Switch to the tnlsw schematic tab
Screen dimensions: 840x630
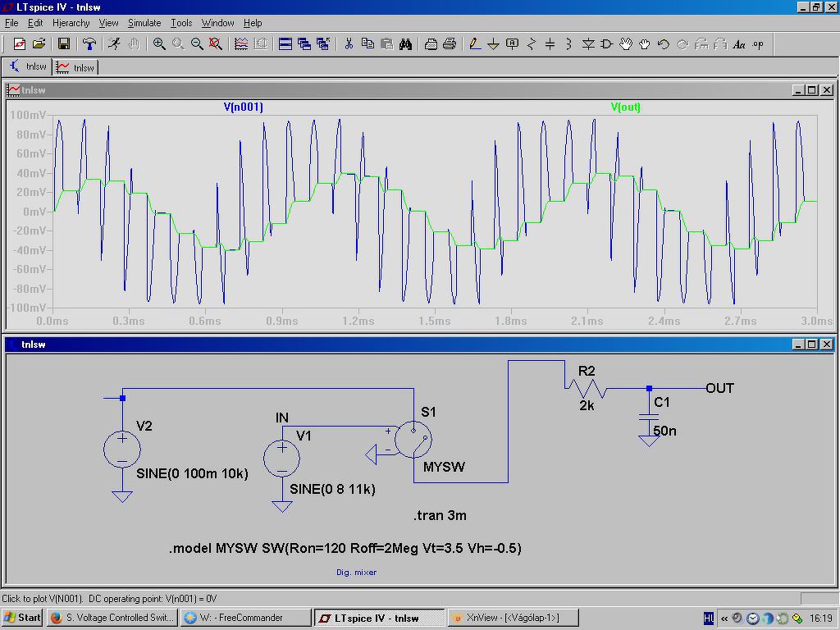[28, 67]
